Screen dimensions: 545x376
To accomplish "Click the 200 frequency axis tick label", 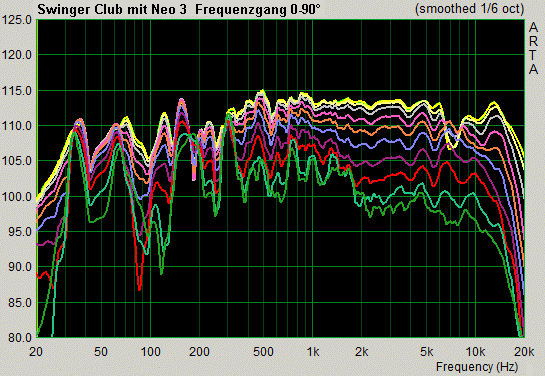I will [199, 352].
